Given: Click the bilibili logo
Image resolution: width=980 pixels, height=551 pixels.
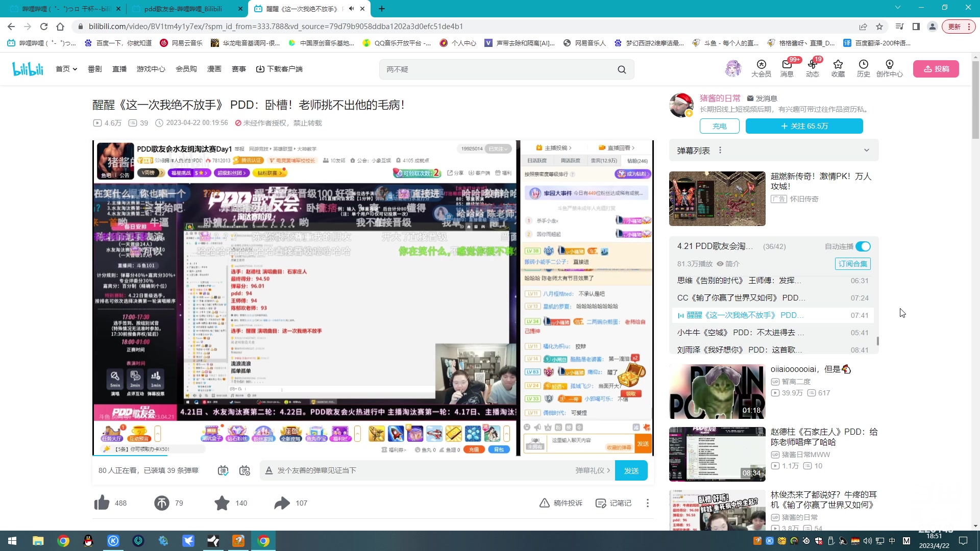Looking at the screenshot, I should 28,69.
